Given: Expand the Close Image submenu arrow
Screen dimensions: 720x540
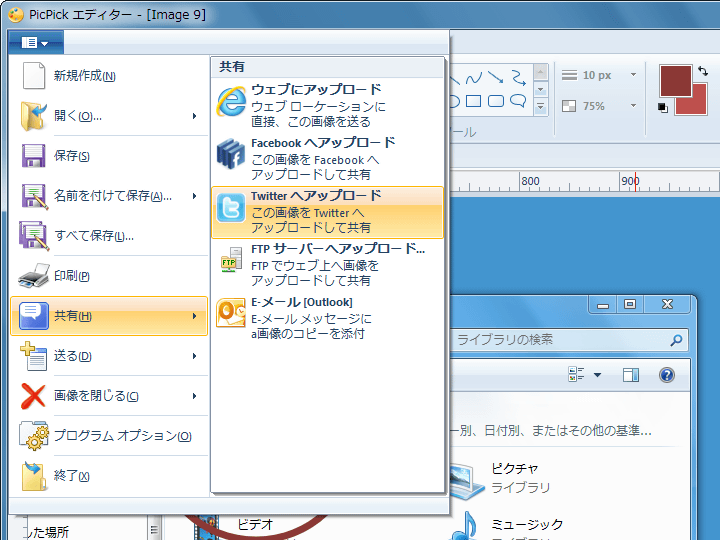Looking at the screenshot, I should (x=195, y=396).
